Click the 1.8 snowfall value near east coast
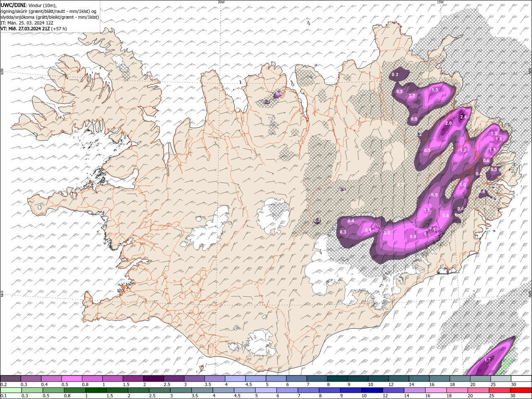The width and height of the screenshot is (532, 399). [x=499, y=139]
